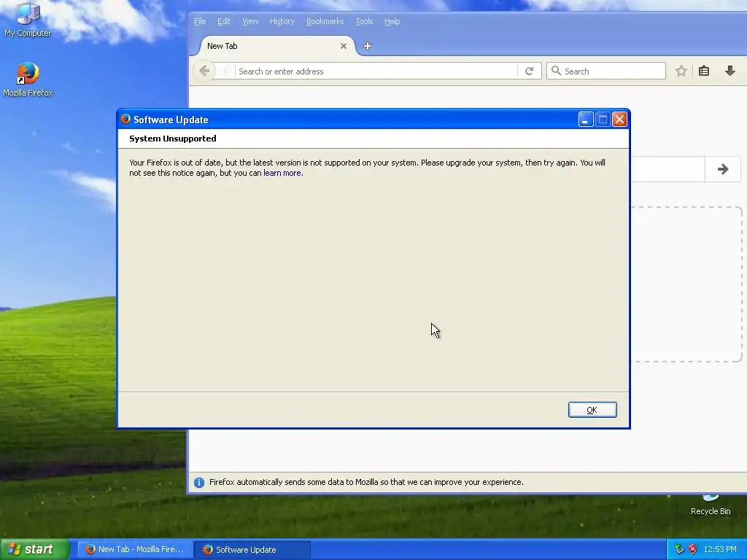Click the System Unsupported heading
Image resolution: width=747 pixels, height=560 pixels.
point(172,139)
